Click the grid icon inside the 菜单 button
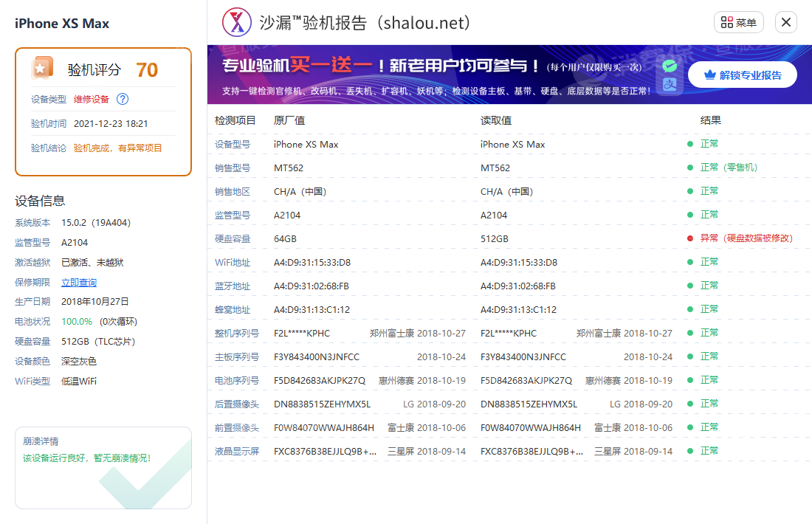Viewport: 812px width, 524px height. pyautogui.click(x=726, y=22)
